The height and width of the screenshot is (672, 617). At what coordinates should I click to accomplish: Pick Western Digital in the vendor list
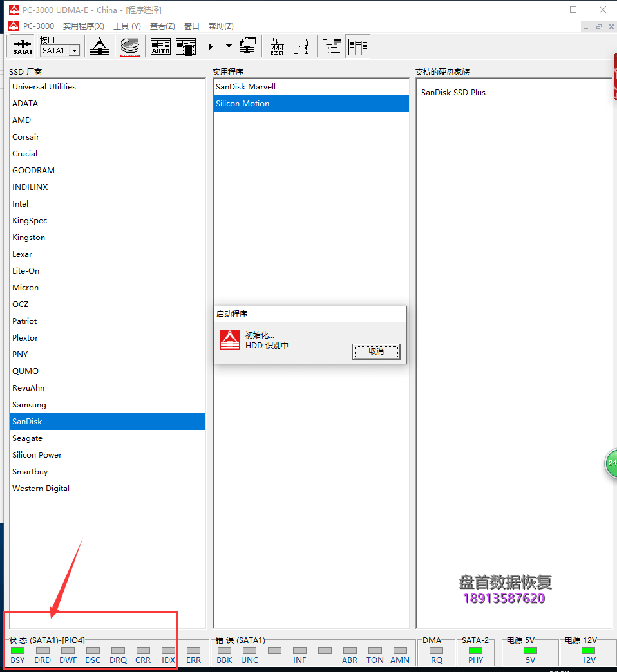coord(108,488)
